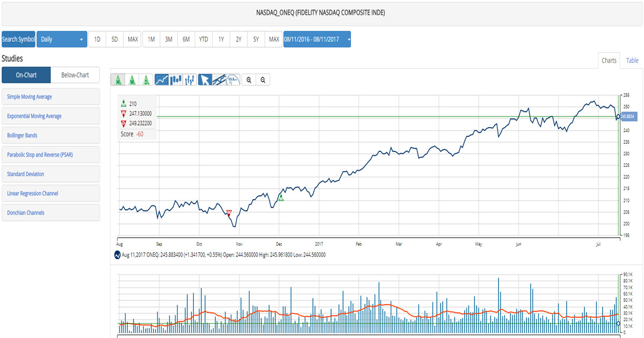Select the MAX button next to 5D
This screenshot has height=338, width=644.
(x=133, y=39)
